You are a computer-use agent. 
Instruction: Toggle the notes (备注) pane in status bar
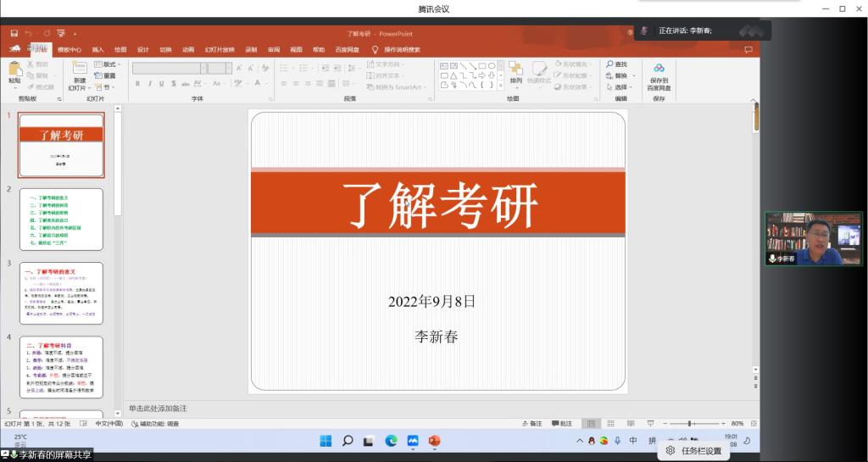click(531, 423)
